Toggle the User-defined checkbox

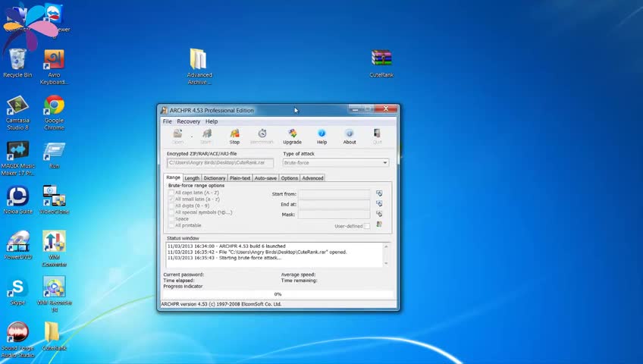pyautogui.click(x=367, y=226)
